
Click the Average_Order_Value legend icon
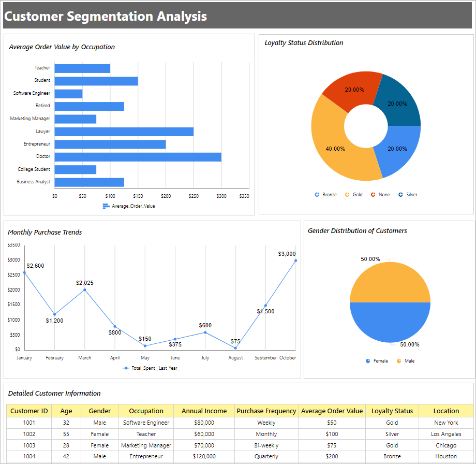pyautogui.click(x=106, y=206)
